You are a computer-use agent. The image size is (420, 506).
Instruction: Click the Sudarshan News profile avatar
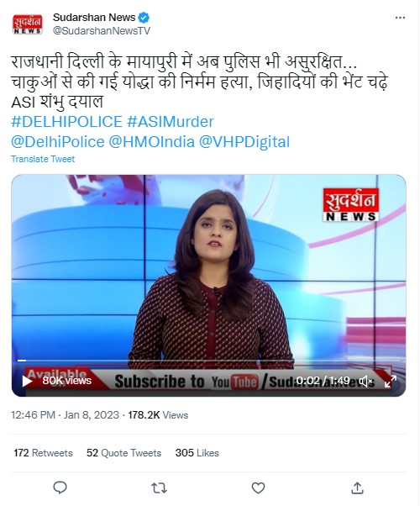click(x=28, y=24)
